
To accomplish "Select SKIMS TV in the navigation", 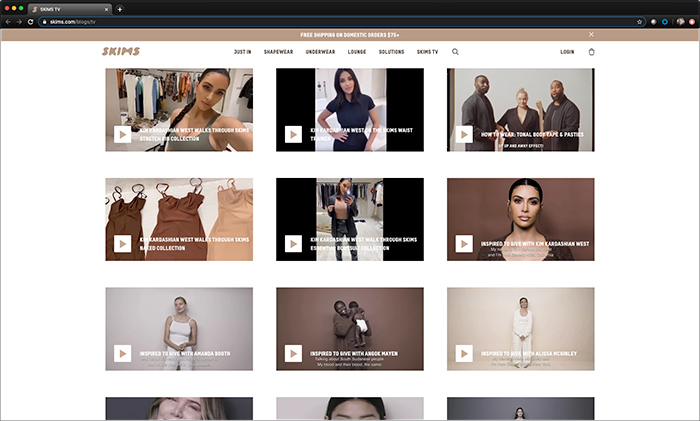I will pos(427,52).
